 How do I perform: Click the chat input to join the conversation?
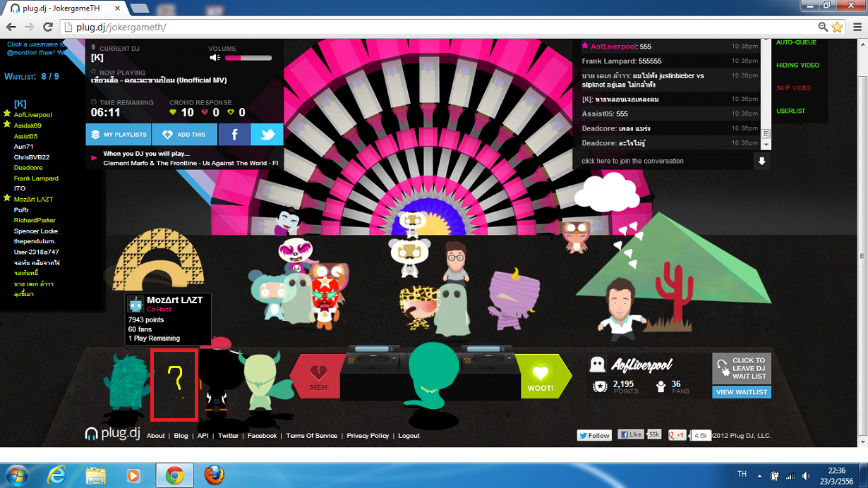tap(663, 161)
